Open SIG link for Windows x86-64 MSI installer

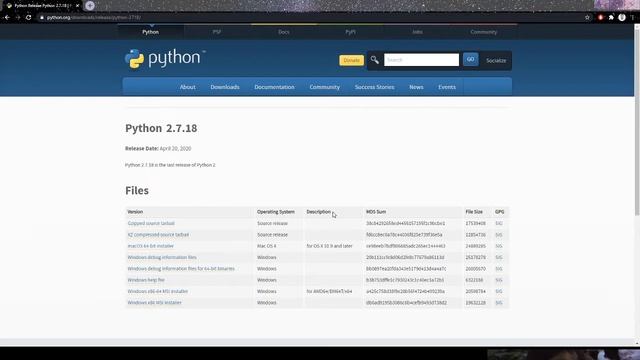coord(499,291)
